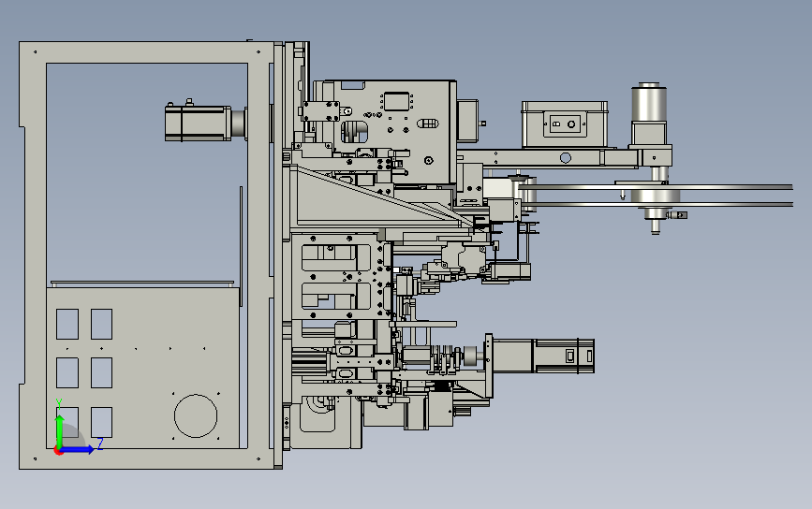Select the top-left rectangular cutout on the lower panel
The image size is (812, 509).
point(67,324)
